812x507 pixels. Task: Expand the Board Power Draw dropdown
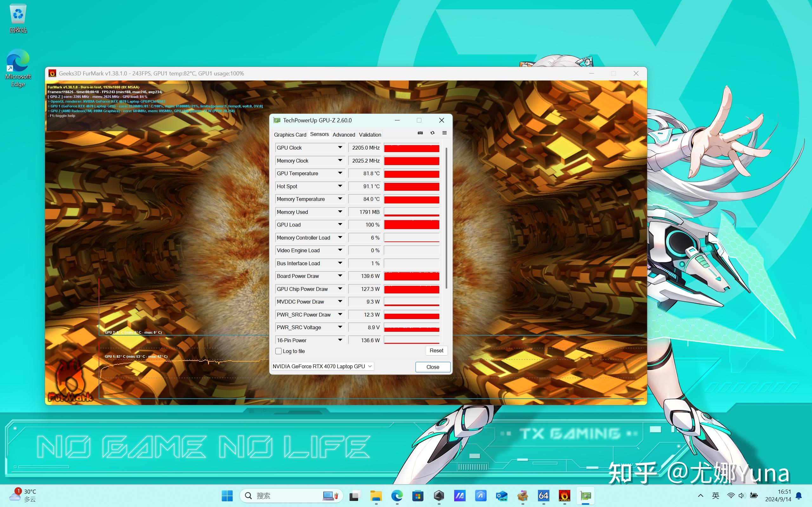point(340,276)
